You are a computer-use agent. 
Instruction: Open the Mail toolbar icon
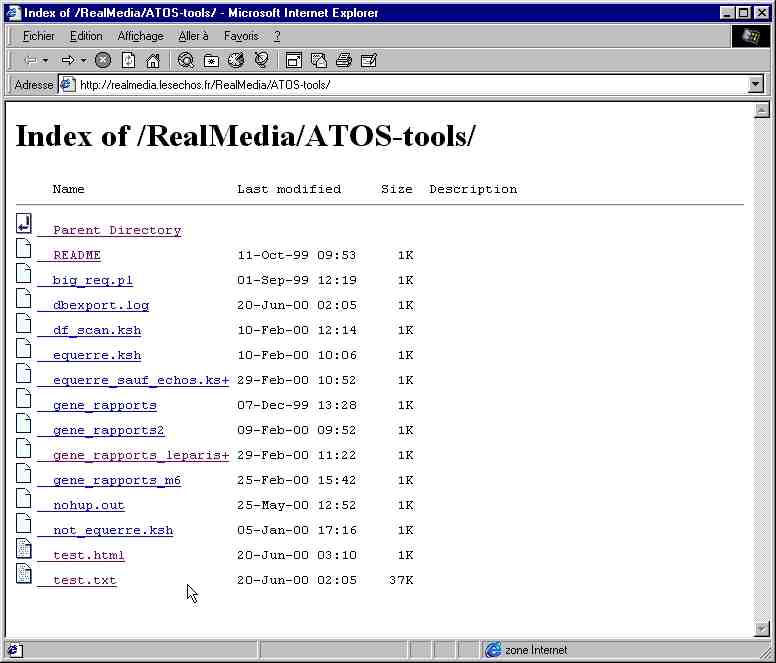coord(319,60)
